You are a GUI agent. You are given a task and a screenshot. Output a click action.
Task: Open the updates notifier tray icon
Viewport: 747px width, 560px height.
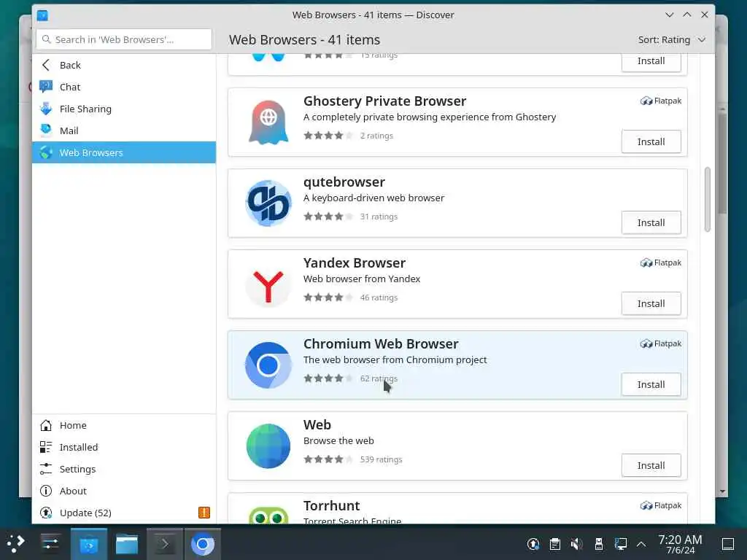[x=533, y=544]
